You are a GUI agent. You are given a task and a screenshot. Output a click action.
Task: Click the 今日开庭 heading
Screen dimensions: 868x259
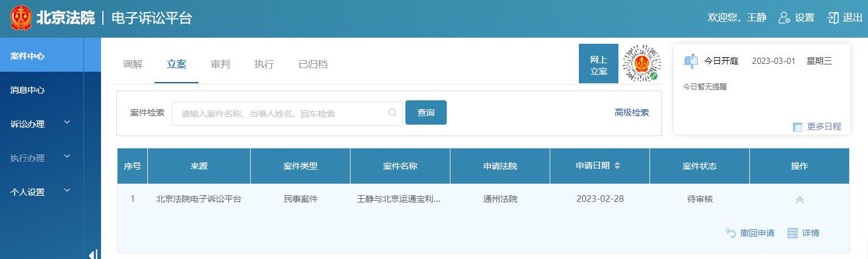[721, 61]
